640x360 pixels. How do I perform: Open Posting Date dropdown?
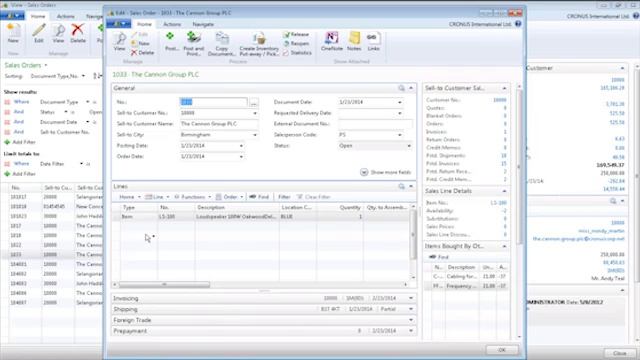241,146
